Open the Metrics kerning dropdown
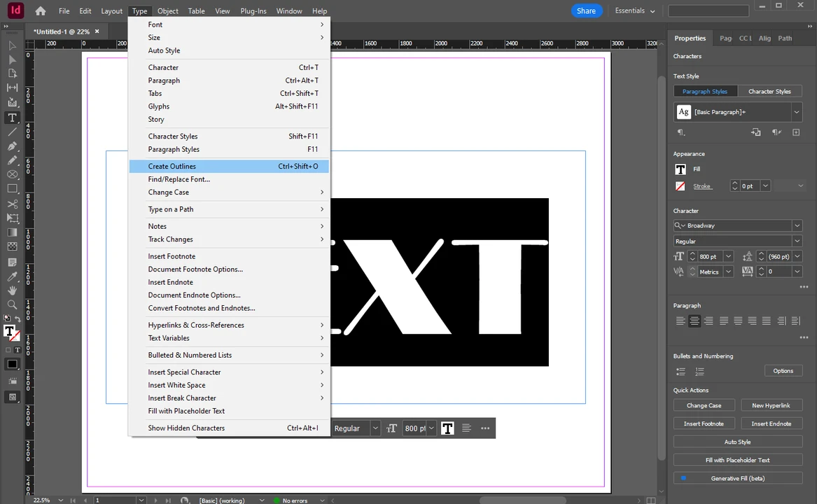The height and width of the screenshot is (504, 817). point(728,272)
